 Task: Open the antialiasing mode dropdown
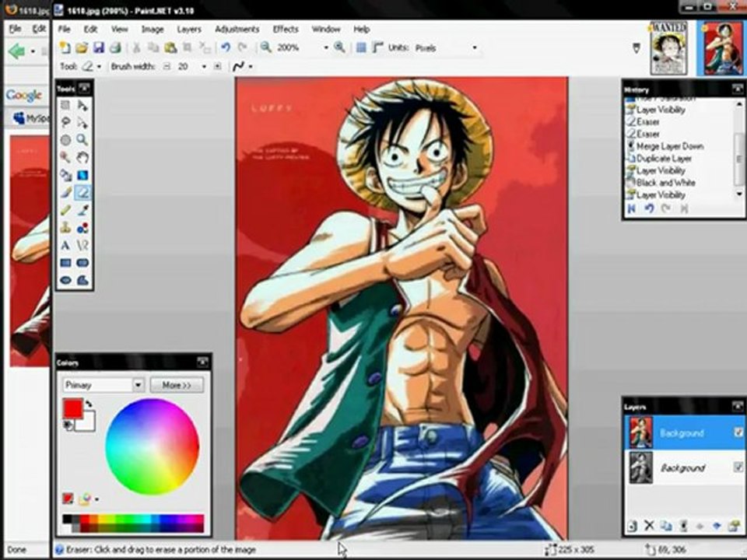coord(251,67)
